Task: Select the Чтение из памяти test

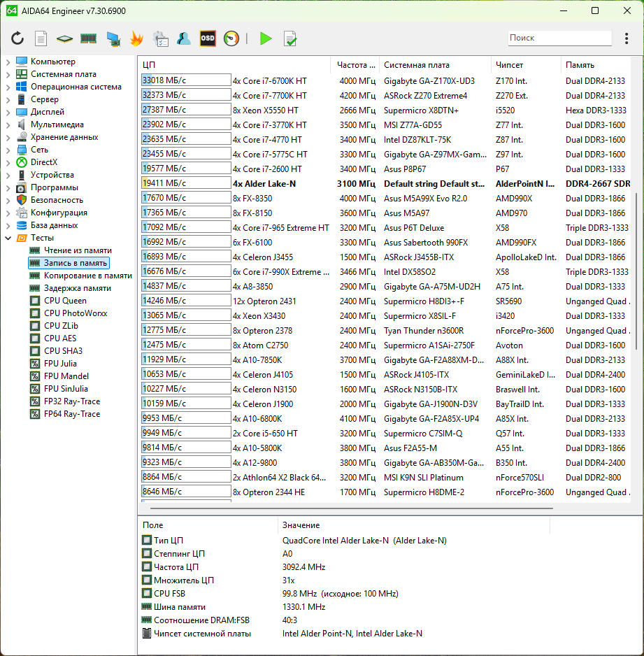Action: 78,250
